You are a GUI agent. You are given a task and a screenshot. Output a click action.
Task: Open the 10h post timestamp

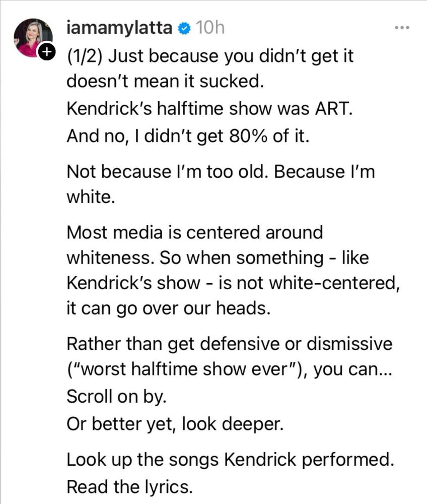[x=209, y=28]
